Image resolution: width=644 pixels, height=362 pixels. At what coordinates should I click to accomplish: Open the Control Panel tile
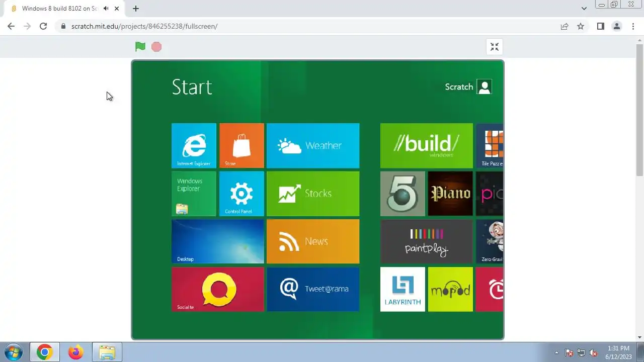click(242, 194)
